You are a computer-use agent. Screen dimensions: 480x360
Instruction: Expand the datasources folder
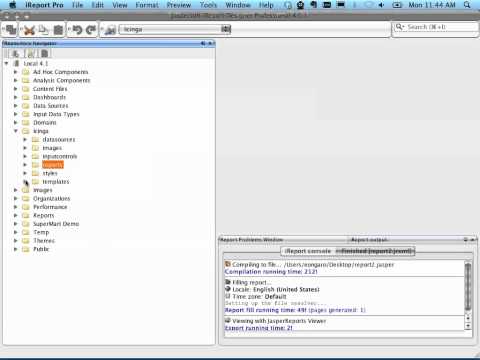coord(25,139)
